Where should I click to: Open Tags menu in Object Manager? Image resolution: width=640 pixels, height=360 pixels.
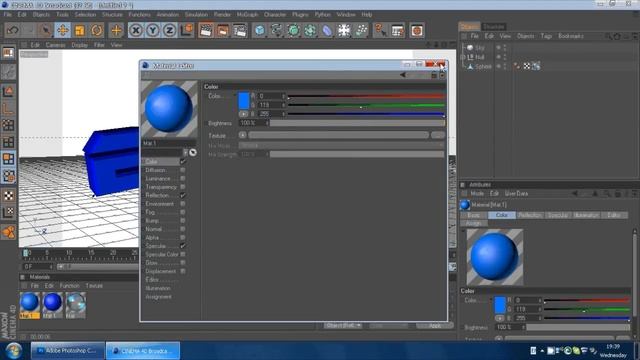(546, 36)
